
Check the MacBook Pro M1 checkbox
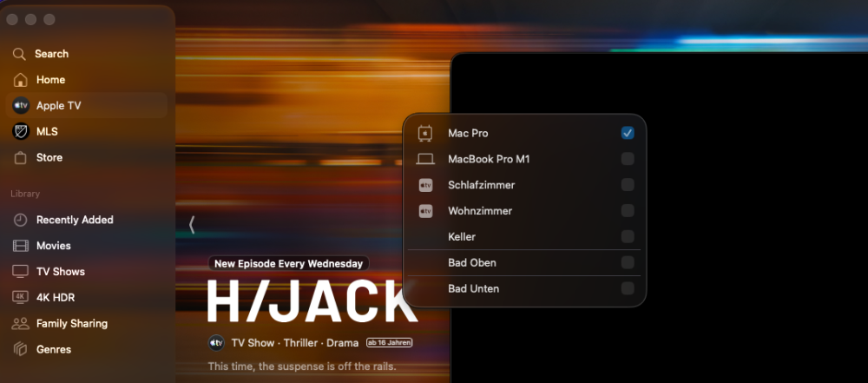pyautogui.click(x=628, y=159)
